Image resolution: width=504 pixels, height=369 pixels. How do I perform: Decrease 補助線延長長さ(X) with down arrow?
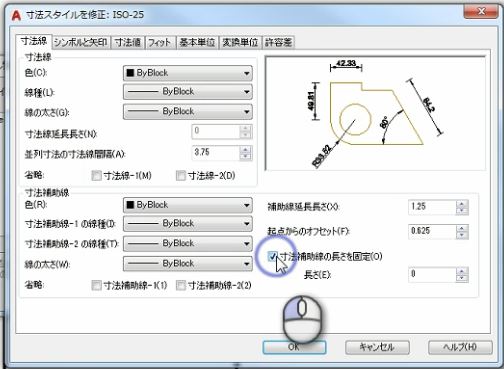pos(462,210)
